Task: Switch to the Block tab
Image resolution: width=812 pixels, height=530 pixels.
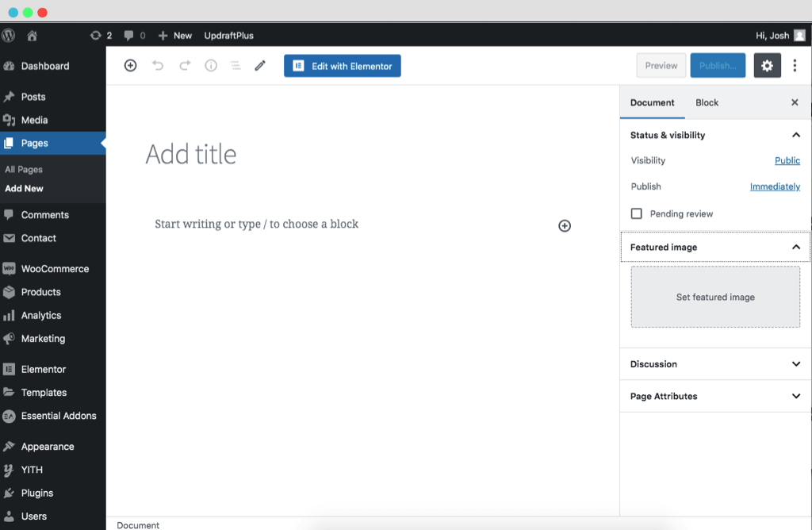Action: click(x=706, y=102)
